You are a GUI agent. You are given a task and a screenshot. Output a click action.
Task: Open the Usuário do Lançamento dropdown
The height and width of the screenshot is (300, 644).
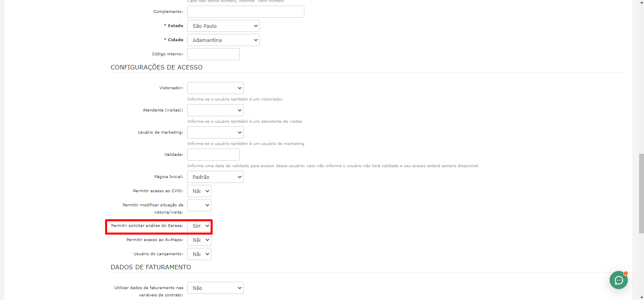coord(199,254)
